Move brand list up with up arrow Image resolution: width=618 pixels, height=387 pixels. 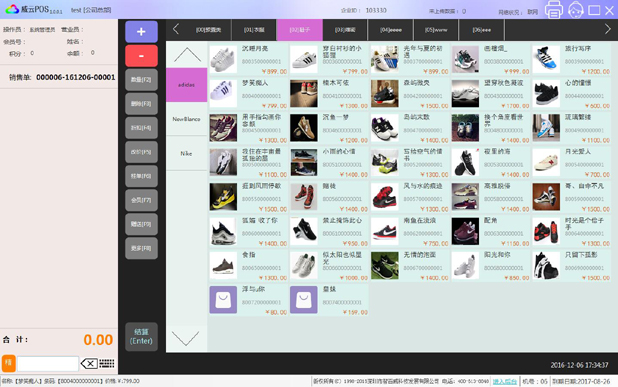pyautogui.click(x=187, y=55)
